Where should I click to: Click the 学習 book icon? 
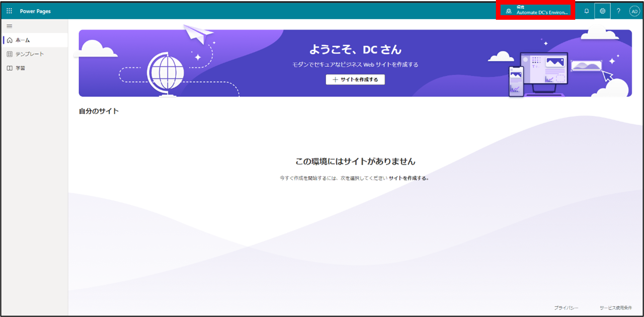click(x=10, y=68)
